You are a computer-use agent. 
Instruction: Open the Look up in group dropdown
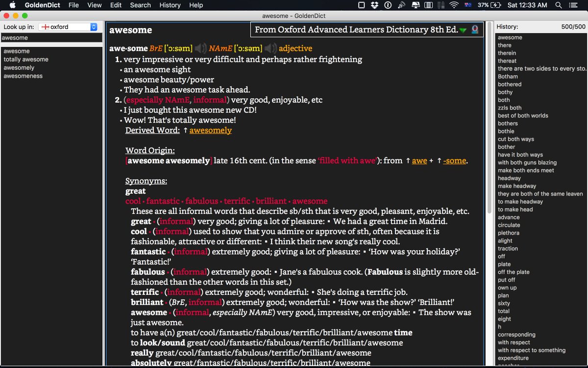[x=68, y=26]
